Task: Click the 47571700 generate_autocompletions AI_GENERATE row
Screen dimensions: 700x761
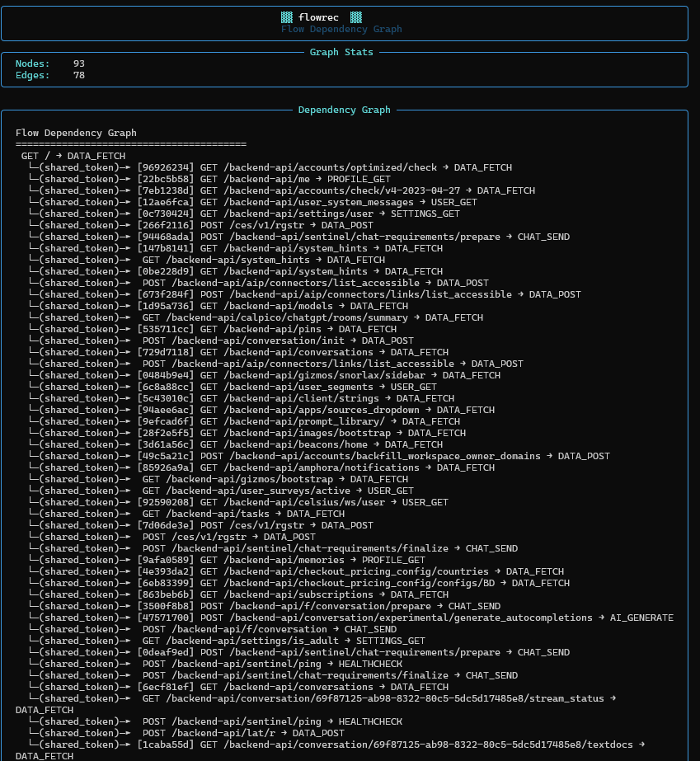Action: [351, 618]
